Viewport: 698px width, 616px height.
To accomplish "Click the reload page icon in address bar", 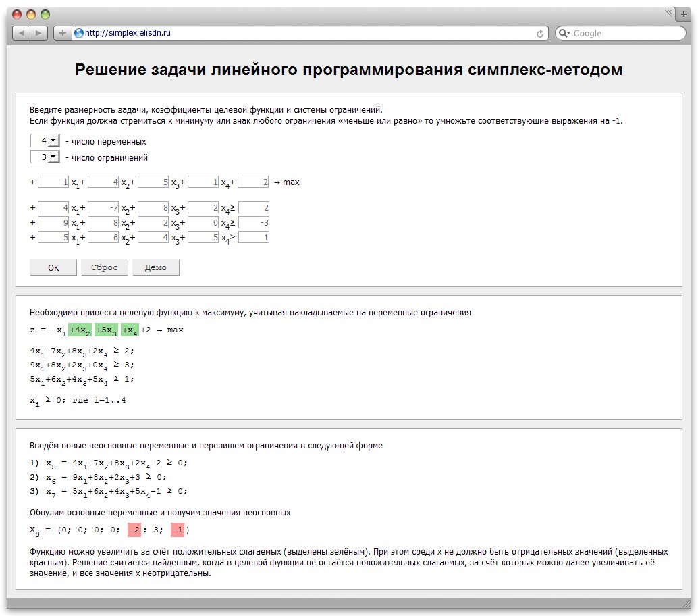I will click(540, 34).
